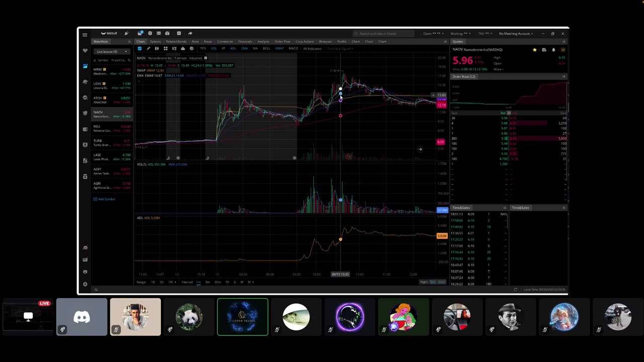
Task: Open the 1M range dropdown
Action: point(172,282)
